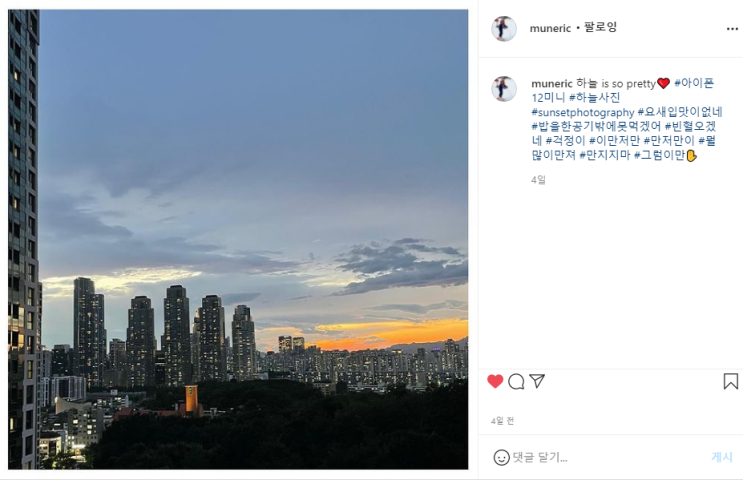Open the #걱정이 hashtag
The width and height of the screenshot is (743, 480).
tap(566, 141)
